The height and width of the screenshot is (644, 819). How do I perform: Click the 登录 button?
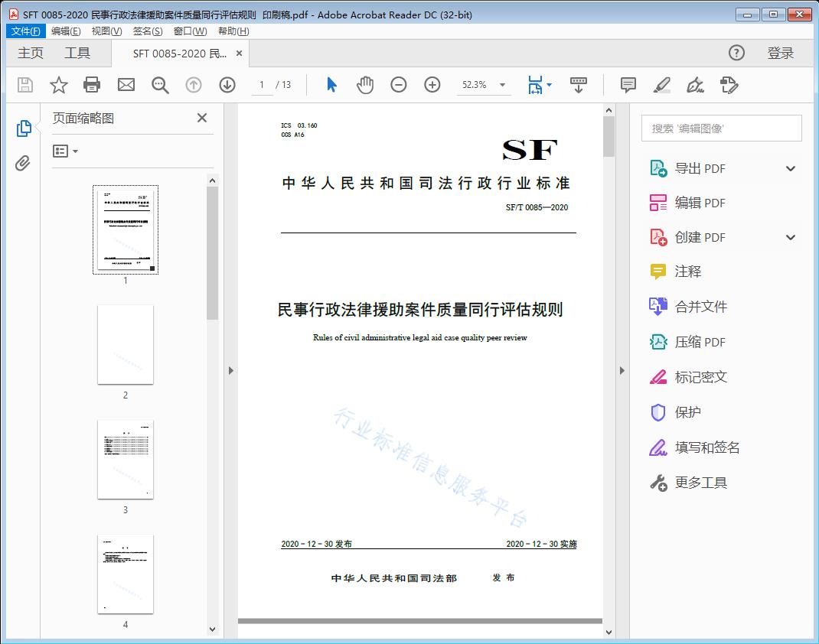781,53
